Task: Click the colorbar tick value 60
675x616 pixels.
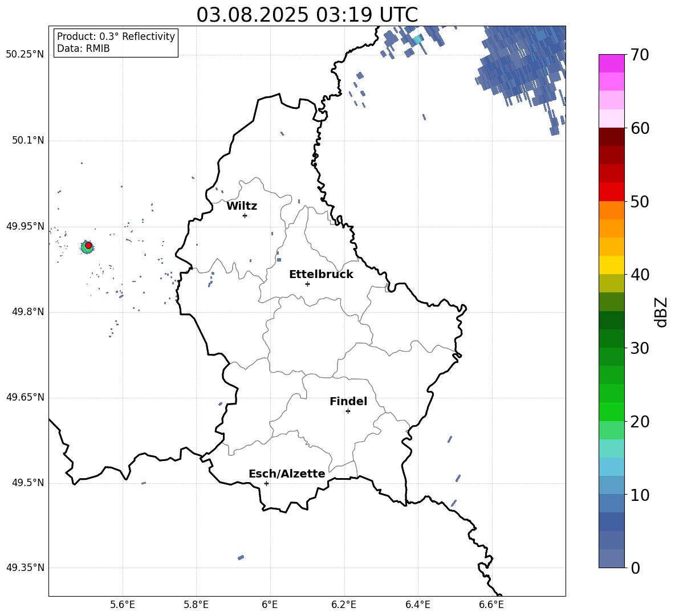Action: pos(640,128)
